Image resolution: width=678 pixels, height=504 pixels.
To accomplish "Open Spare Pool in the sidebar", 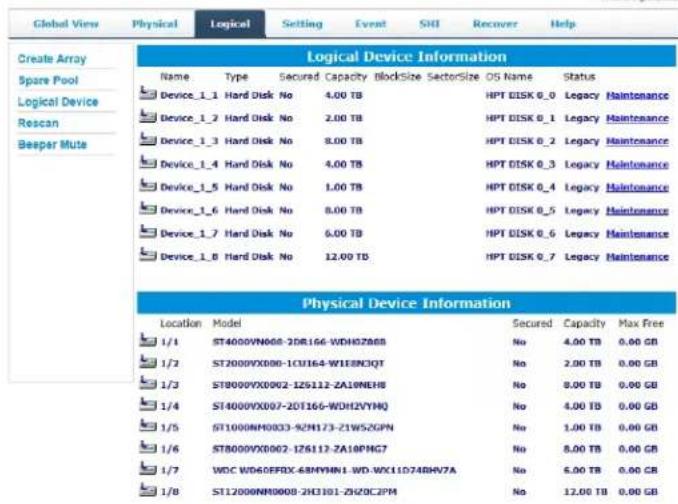I will (48, 80).
